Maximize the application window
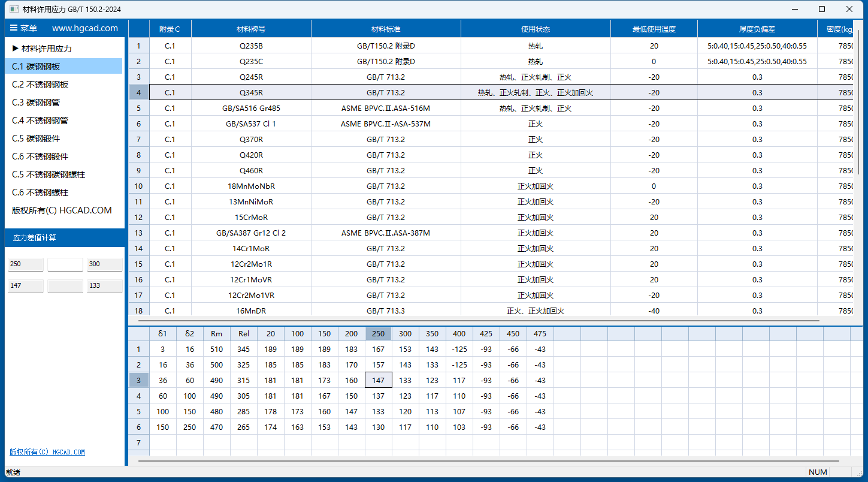This screenshot has width=868, height=482. point(822,9)
